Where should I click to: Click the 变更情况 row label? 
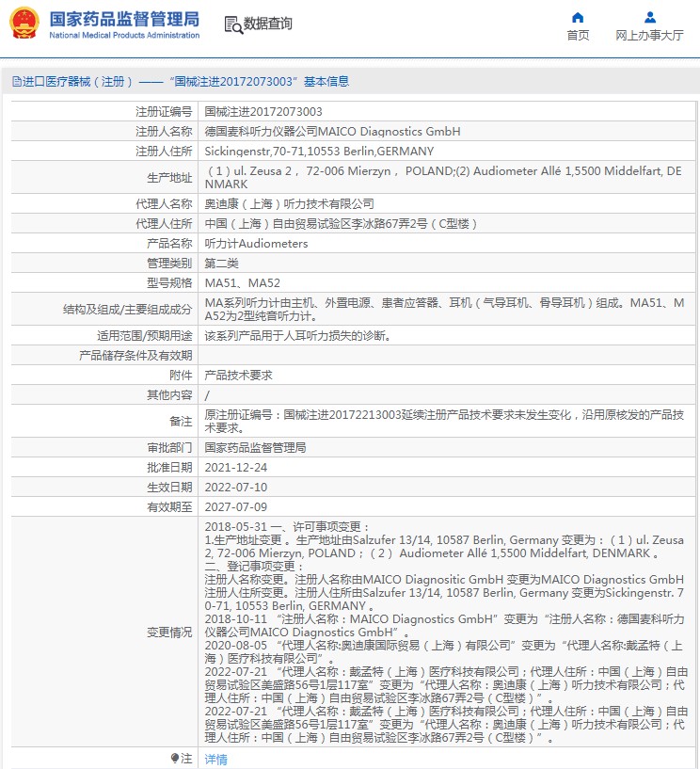tap(169, 633)
